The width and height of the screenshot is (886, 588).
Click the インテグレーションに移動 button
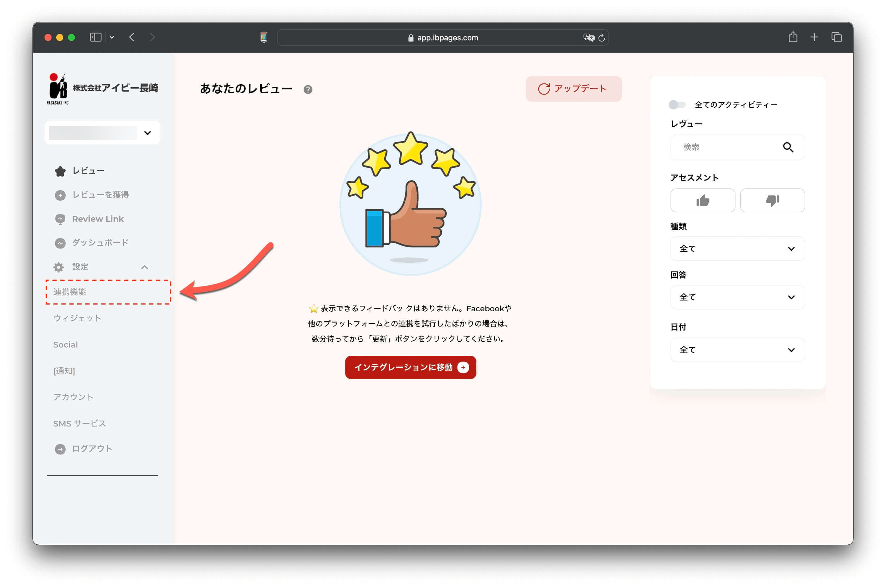tap(410, 367)
